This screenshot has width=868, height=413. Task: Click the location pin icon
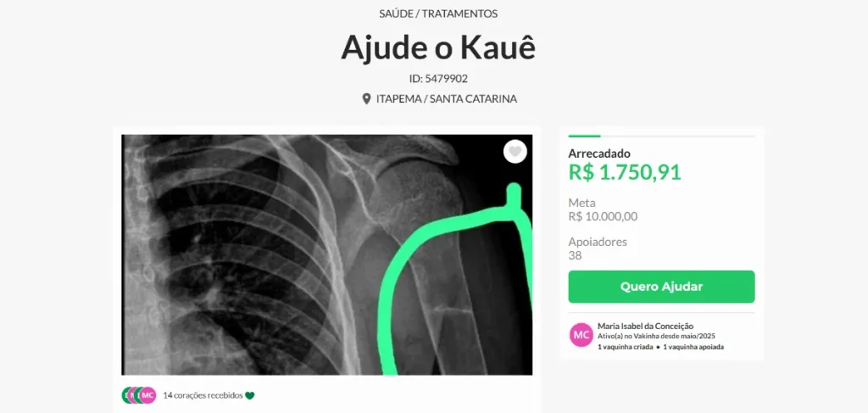[366, 99]
